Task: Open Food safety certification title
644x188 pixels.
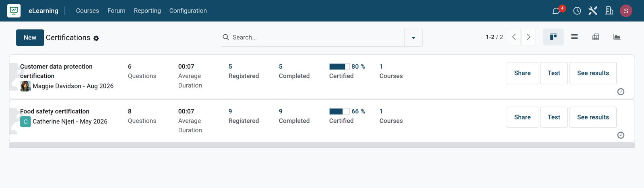Action: [x=55, y=111]
